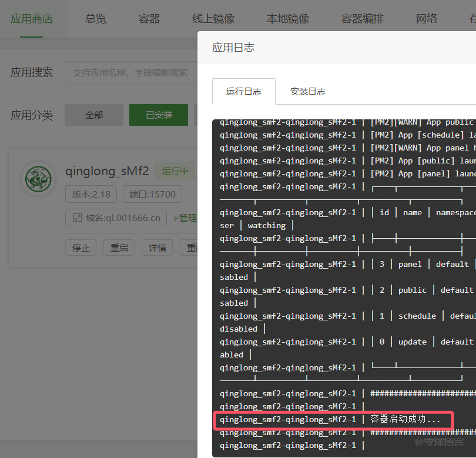Viewport: 476px width, 458px height.
Task: Open the 网络 section
Action: click(427, 18)
